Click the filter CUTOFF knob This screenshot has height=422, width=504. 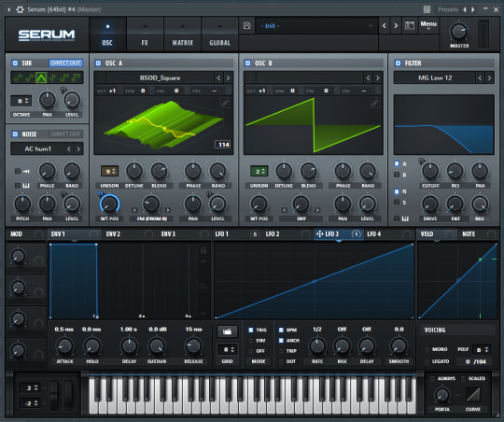click(x=430, y=171)
